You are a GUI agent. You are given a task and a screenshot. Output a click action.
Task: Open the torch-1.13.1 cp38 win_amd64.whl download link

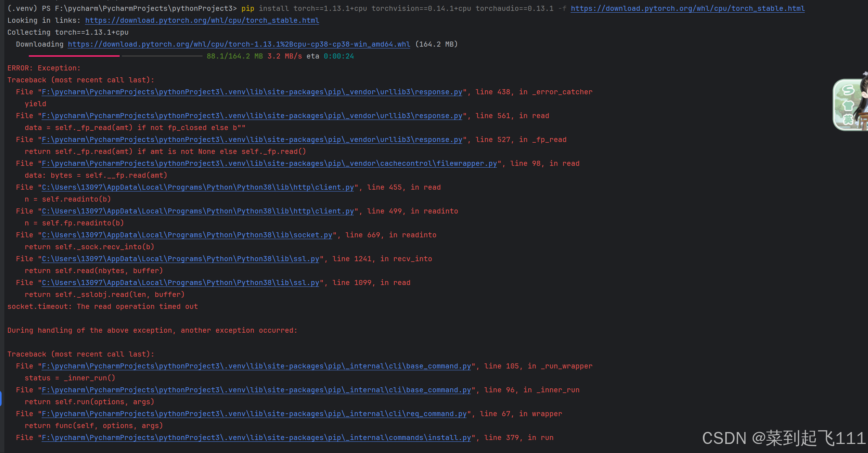pos(239,44)
